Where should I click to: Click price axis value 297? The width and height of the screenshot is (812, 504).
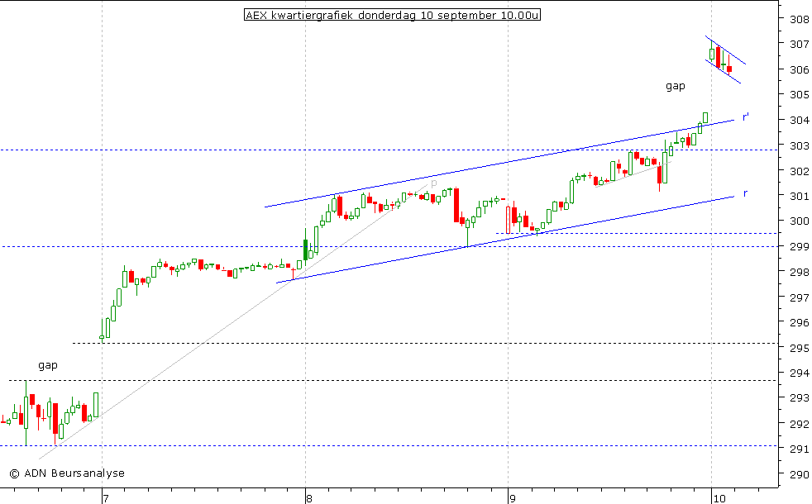800,297
